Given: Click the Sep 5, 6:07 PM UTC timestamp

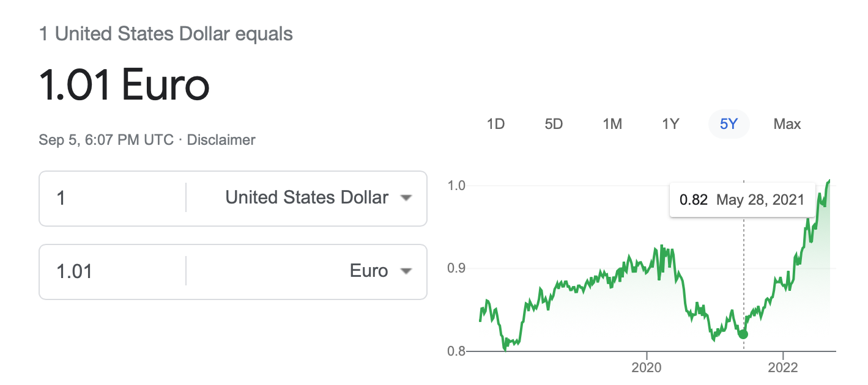Looking at the screenshot, I should click(x=106, y=140).
